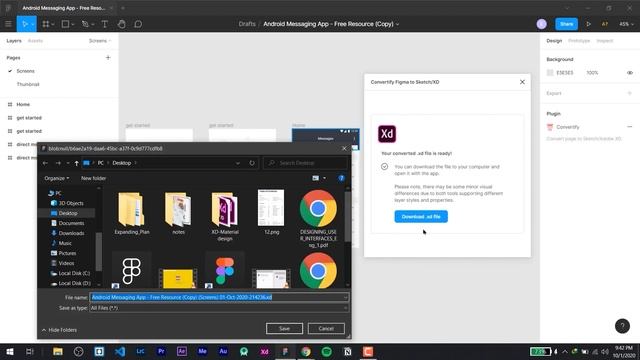
Task: Open the Convertify plugin options ellipsis
Action: [630, 127]
